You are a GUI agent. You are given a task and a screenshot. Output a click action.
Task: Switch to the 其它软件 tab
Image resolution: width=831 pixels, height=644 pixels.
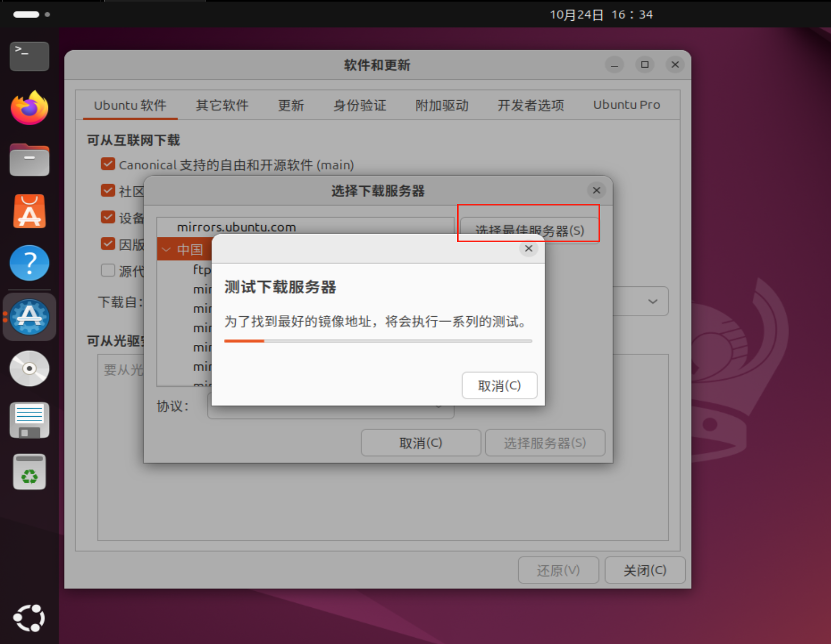222,105
